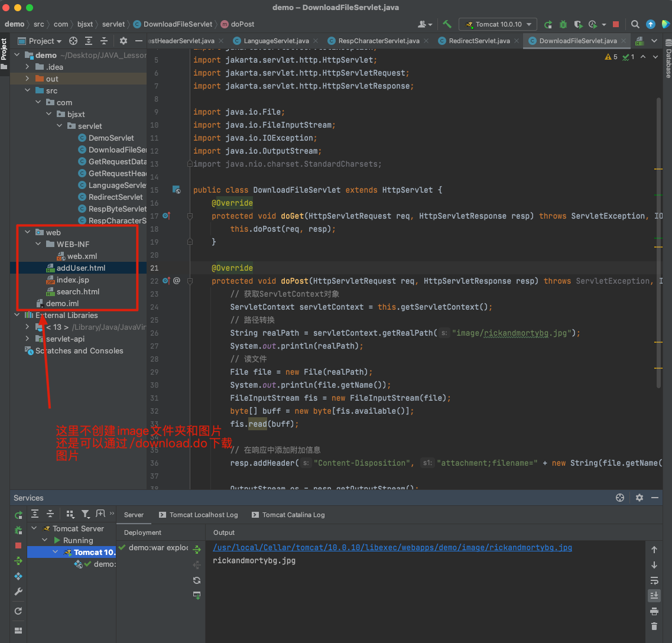
Task: Collapse all in the Project panel toolbar
Action: click(103, 41)
